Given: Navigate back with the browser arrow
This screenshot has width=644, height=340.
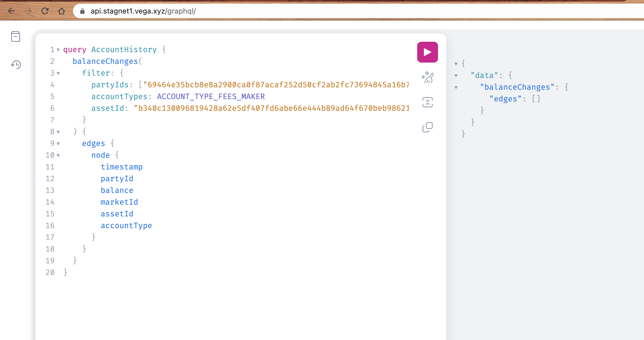Looking at the screenshot, I should coord(11,11).
